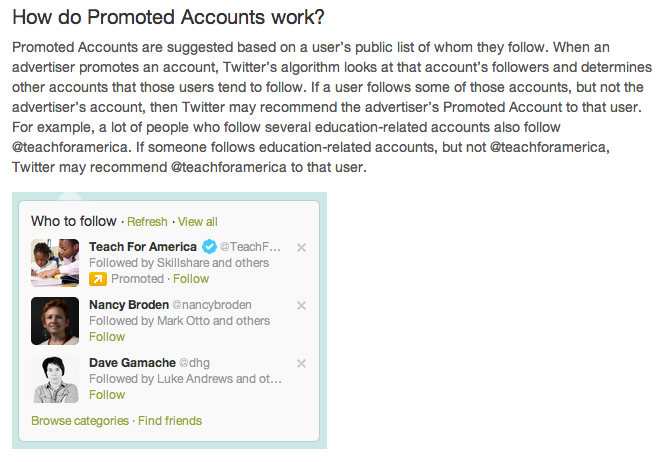
Task: Open Dave Gamache's avatar picture
Action: [55, 379]
